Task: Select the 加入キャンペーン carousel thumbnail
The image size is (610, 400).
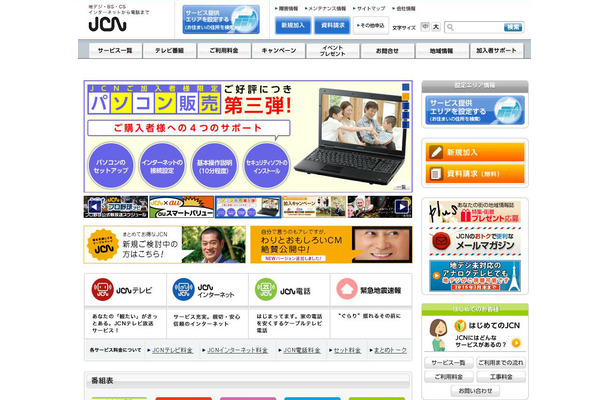Action: [314, 207]
